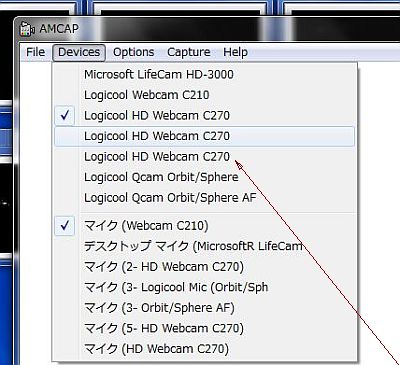400x365 pixels.
Task: Select マイク (2- HD Webcam C270)
Action: tap(205, 267)
